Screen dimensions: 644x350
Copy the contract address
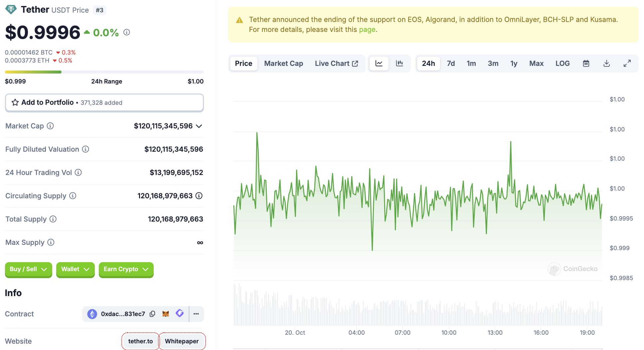(152, 314)
